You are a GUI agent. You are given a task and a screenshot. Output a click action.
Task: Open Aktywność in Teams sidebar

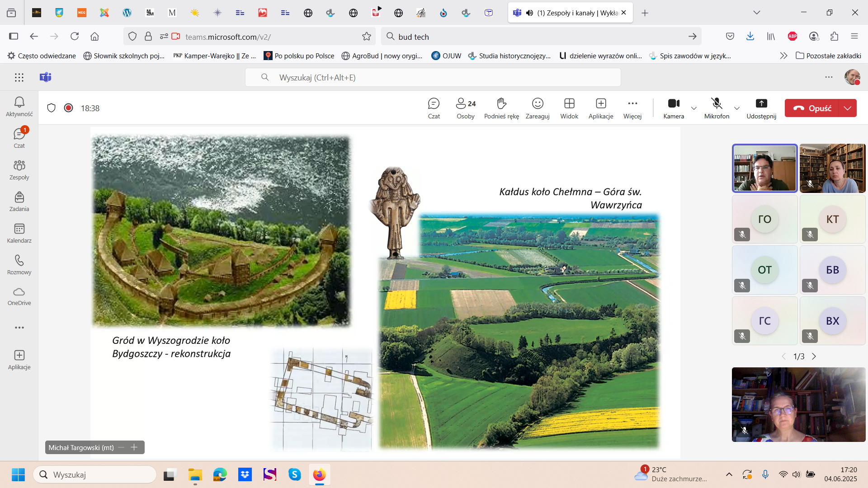pos(19,107)
